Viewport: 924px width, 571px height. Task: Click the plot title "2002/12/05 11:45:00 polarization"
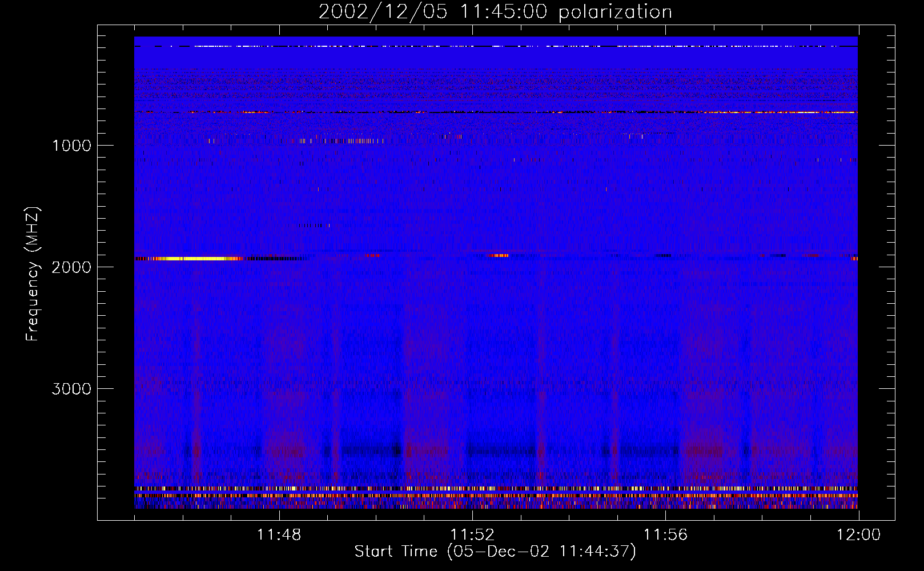pos(495,11)
